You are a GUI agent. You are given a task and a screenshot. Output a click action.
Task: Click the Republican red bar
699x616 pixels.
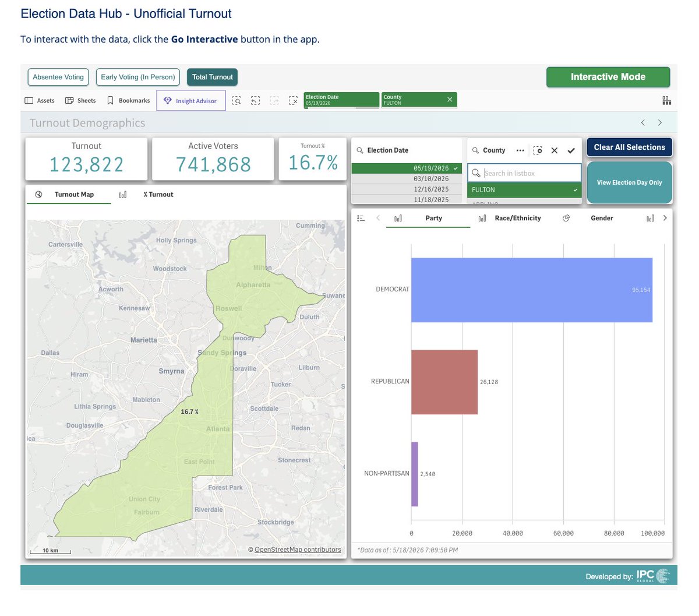pyautogui.click(x=444, y=382)
